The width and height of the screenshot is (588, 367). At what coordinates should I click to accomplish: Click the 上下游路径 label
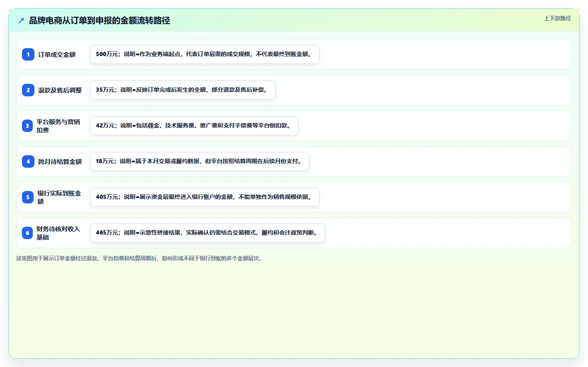[x=557, y=18]
